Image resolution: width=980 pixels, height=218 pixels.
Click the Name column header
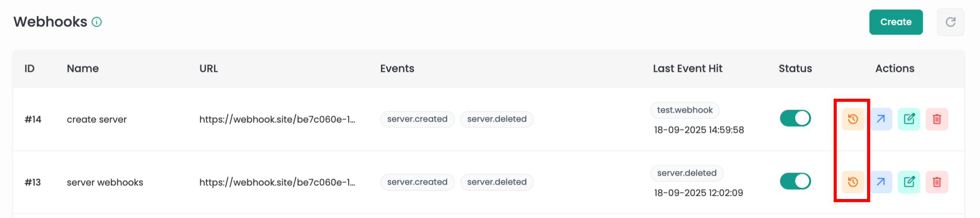point(83,69)
